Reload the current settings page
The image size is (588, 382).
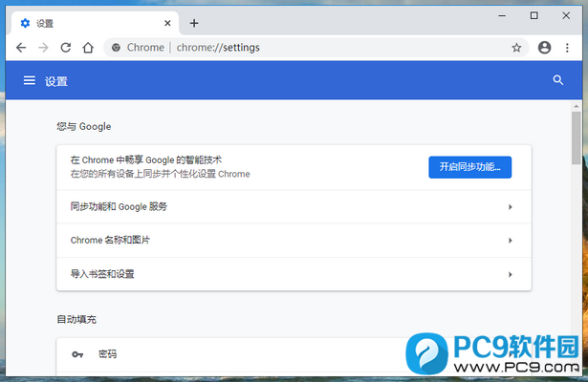pos(66,48)
